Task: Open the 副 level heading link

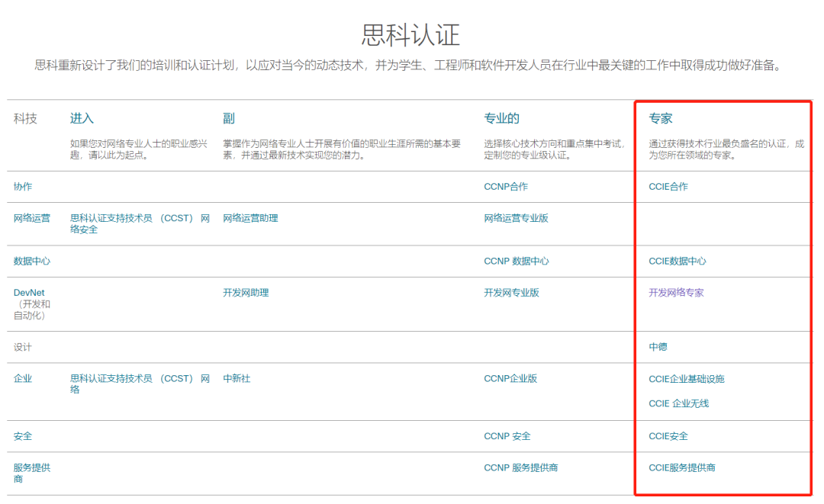Action: [x=228, y=119]
